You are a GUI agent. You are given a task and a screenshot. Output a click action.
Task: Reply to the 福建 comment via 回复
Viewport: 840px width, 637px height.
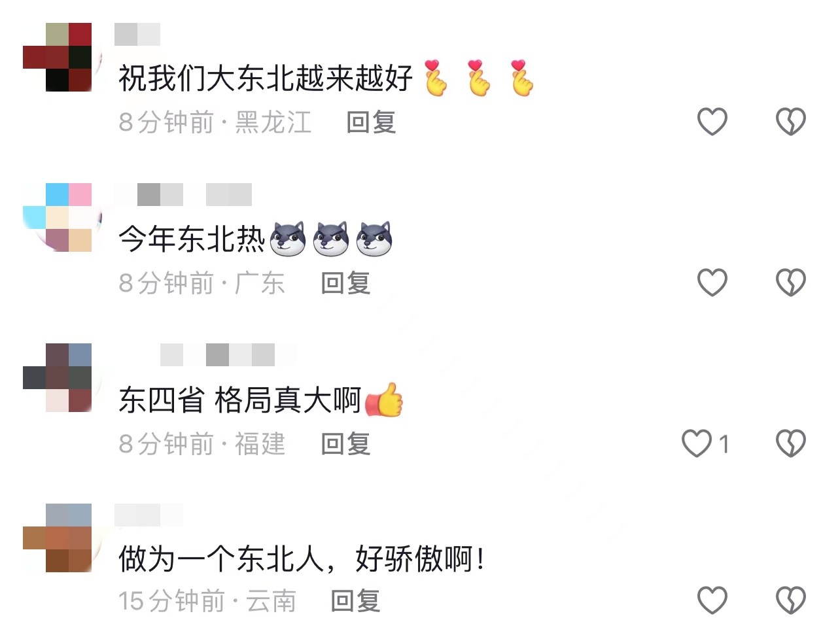coord(345,444)
